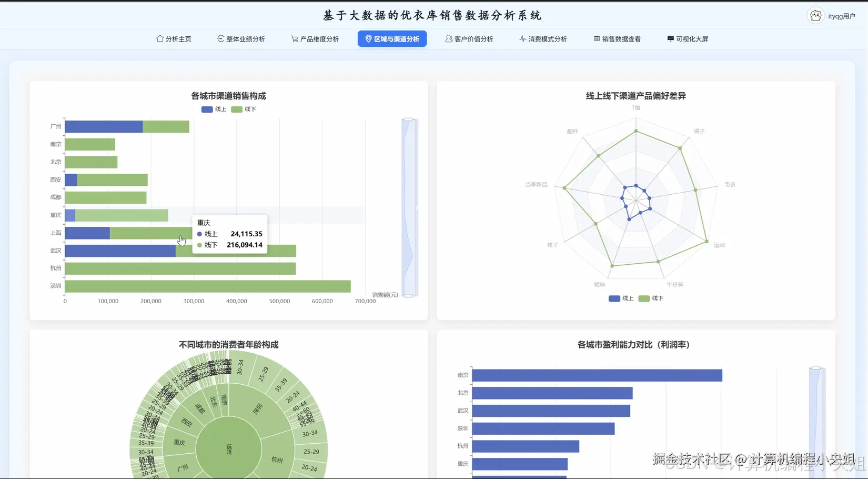
Task: Click 各城市渠道销售构成 chart title
Action: 228,96
